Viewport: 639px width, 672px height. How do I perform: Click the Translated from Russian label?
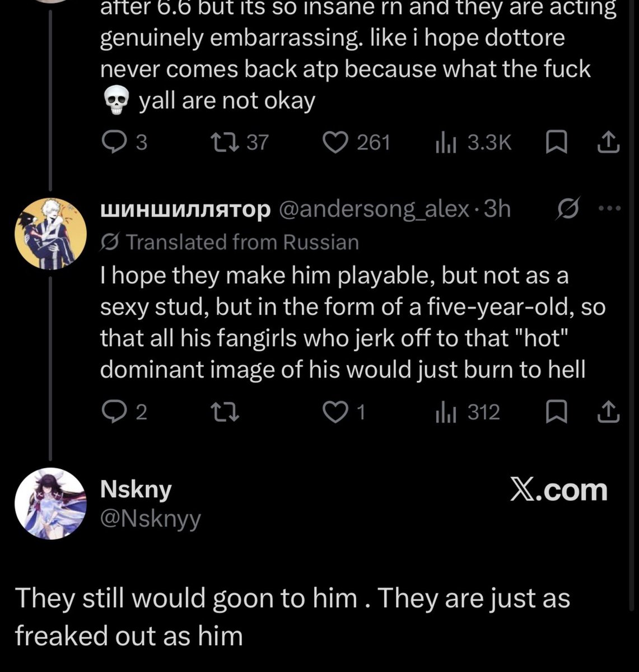(230, 242)
